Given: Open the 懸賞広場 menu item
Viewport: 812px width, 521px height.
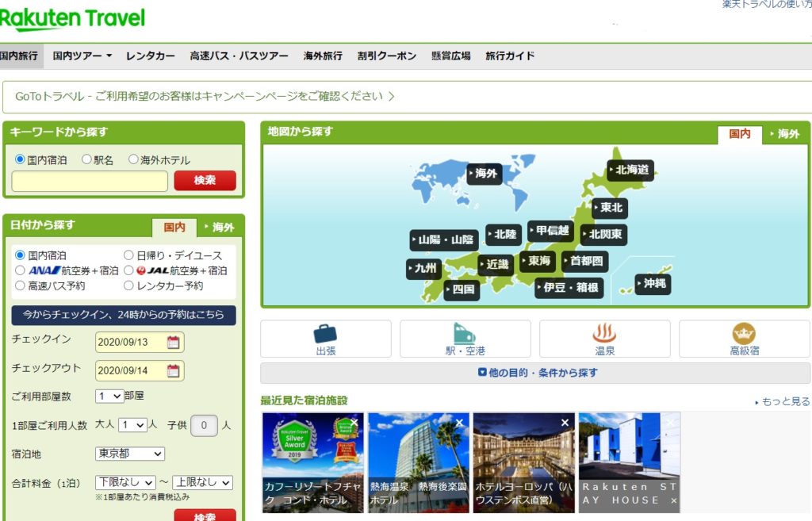Looking at the screenshot, I should coord(451,56).
